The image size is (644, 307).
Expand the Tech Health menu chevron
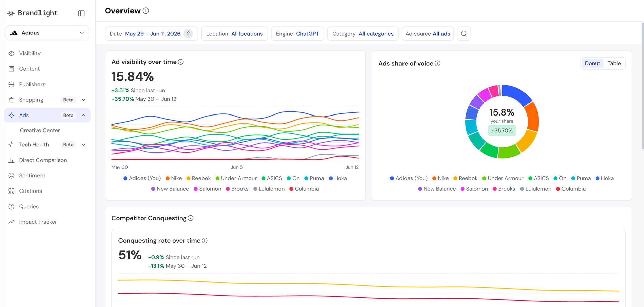point(84,145)
